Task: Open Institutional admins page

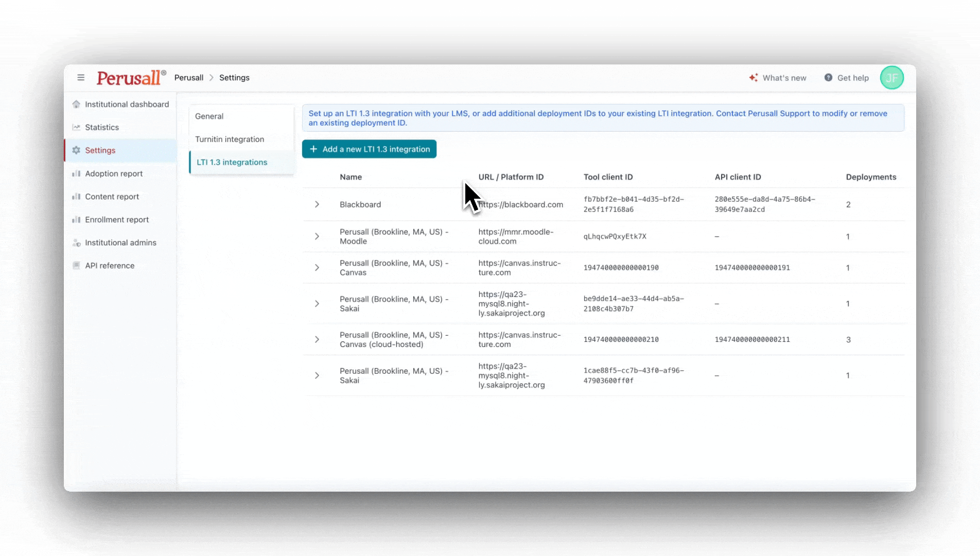Action: click(x=120, y=242)
